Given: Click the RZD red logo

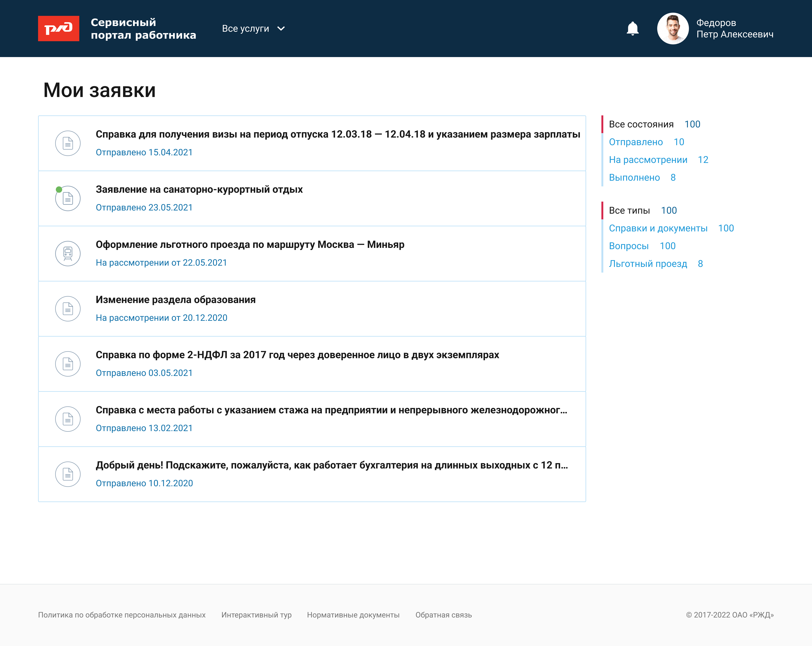Looking at the screenshot, I should point(58,29).
